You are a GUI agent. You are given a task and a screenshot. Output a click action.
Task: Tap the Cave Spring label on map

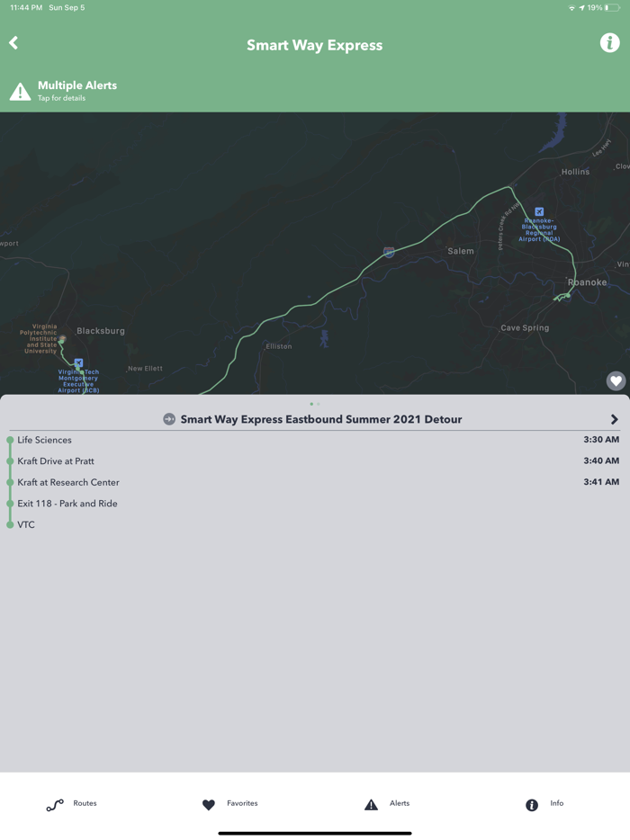point(525,328)
